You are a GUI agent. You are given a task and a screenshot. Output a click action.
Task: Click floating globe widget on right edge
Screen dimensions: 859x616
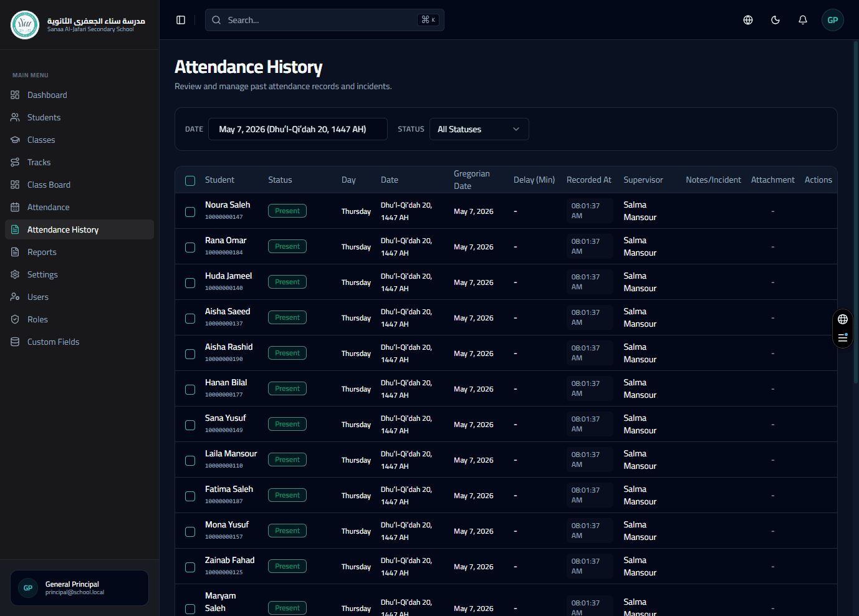click(x=843, y=319)
